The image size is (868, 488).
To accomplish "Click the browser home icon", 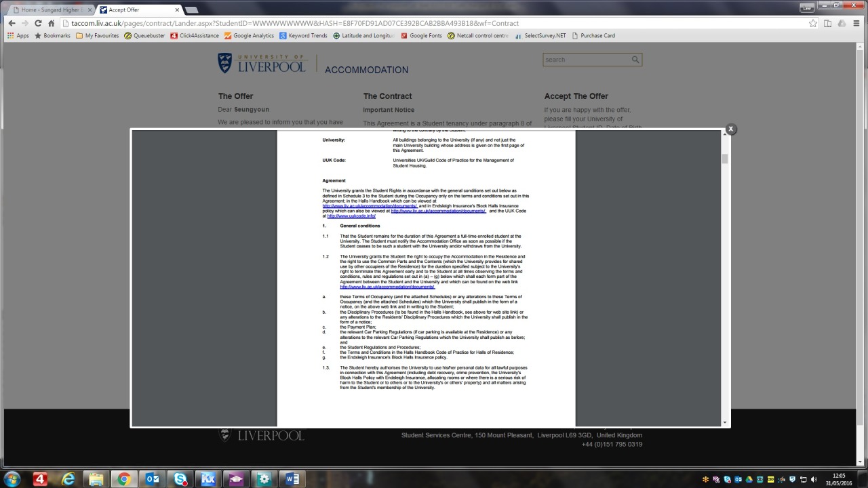I will (x=52, y=23).
